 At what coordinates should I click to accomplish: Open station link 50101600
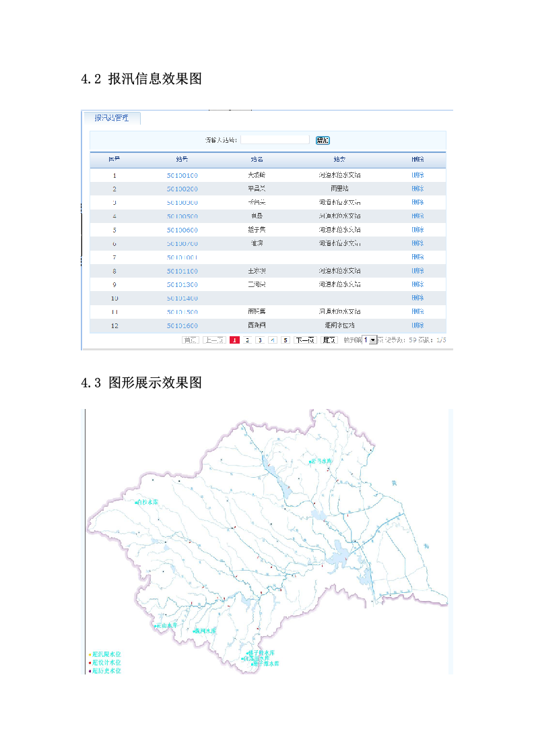[x=182, y=326]
